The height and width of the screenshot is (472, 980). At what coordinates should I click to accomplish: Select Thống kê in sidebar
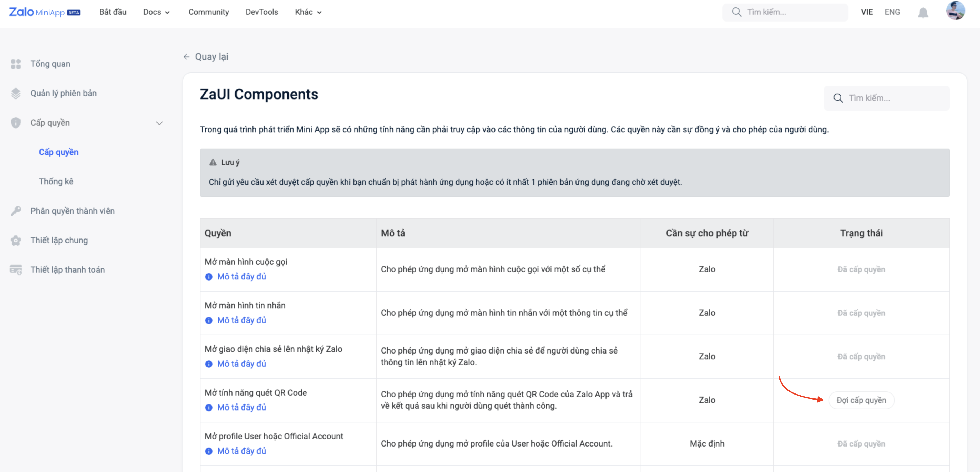tap(56, 181)
